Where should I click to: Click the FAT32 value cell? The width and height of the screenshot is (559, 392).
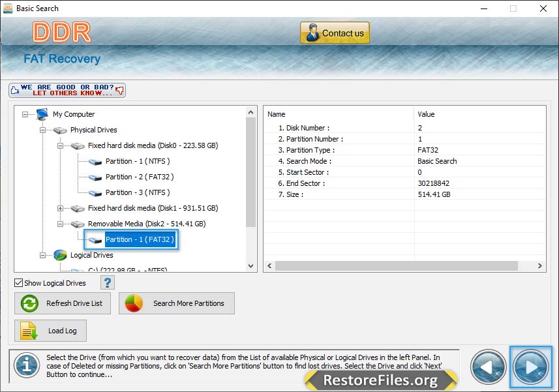pyautogui.click(x=428, y=150)
